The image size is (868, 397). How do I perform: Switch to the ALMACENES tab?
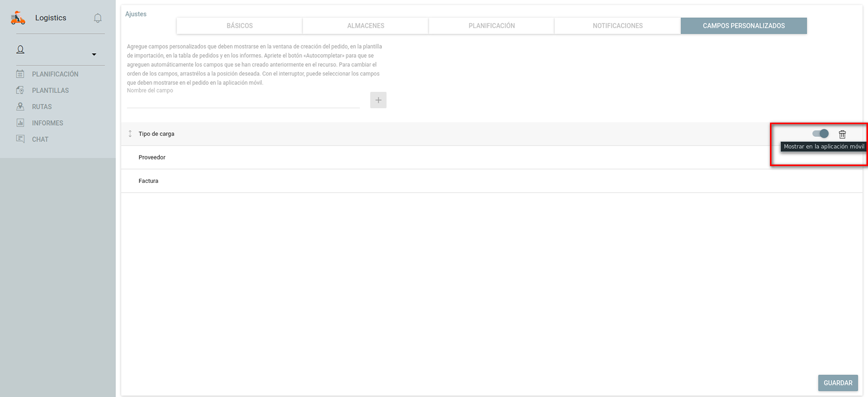[x=366, y=26]
